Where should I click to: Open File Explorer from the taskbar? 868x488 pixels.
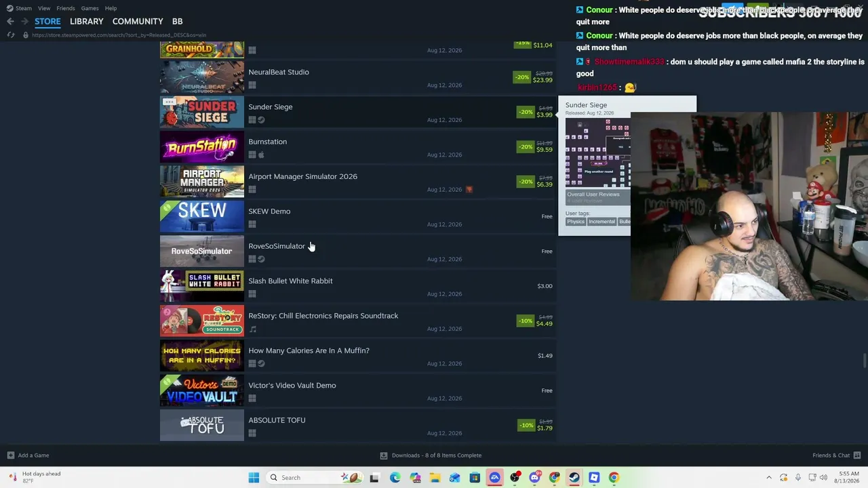point(435,478)
